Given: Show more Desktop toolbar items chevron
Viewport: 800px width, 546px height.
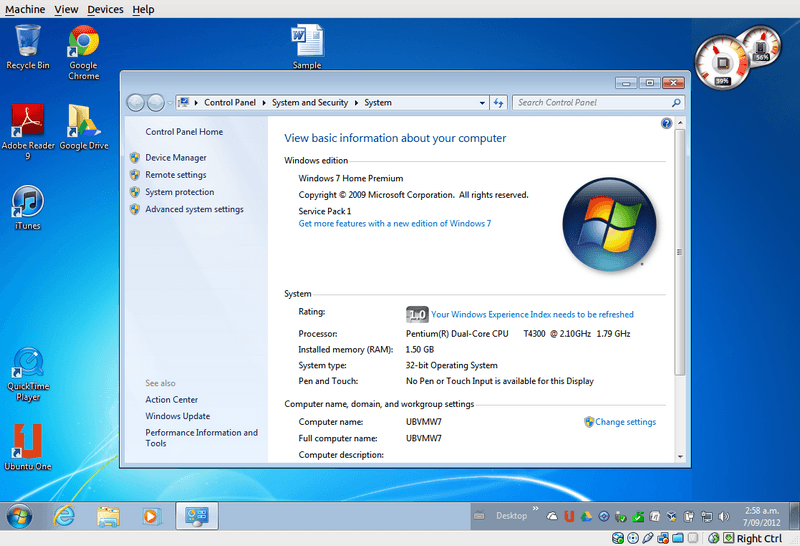Looking at the screenshot, I should 535,508.
